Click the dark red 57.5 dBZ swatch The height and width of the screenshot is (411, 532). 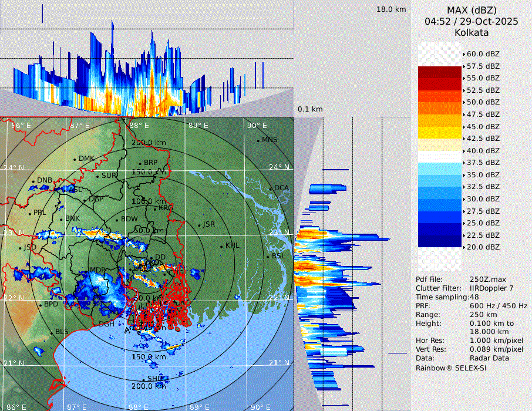tap(440, 72)
